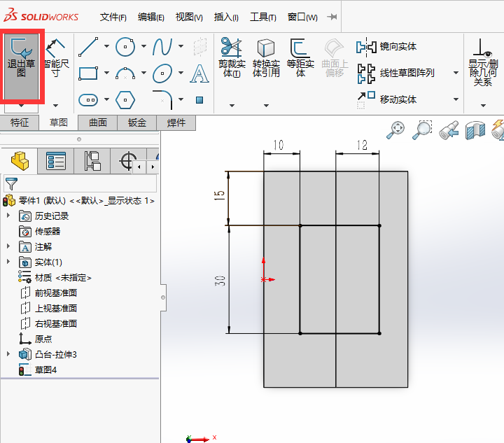Screen dimensions: 504x443
Task: Switch to the 焊件 ribbon tab
Action: tap(176, 122)
